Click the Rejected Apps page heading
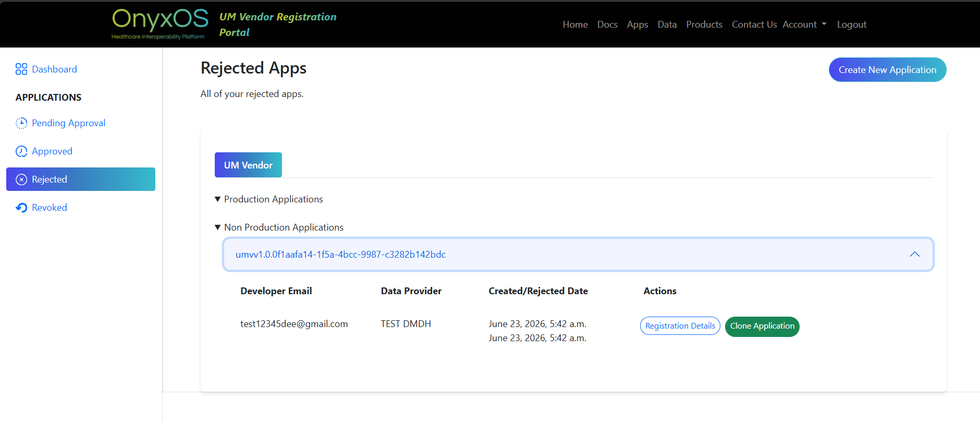The image size is (980, 422). [253, 68]
